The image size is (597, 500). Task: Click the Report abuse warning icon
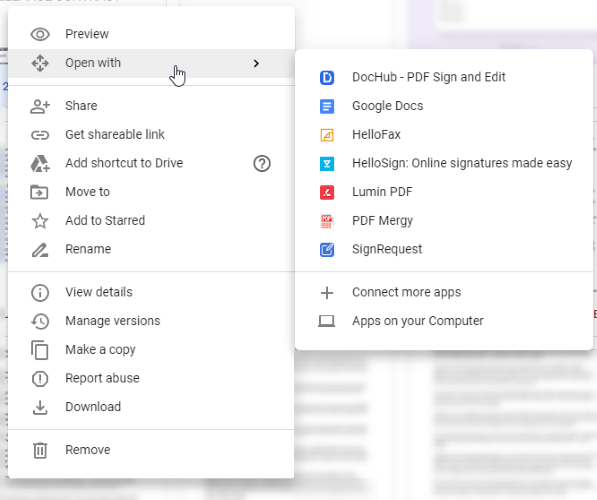click(x=40, y=379)
